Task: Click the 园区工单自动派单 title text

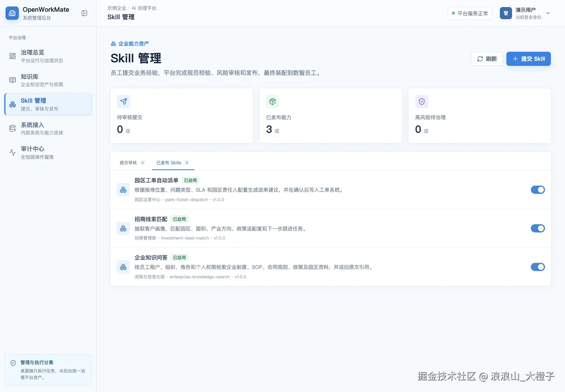Action: (157, 180)
